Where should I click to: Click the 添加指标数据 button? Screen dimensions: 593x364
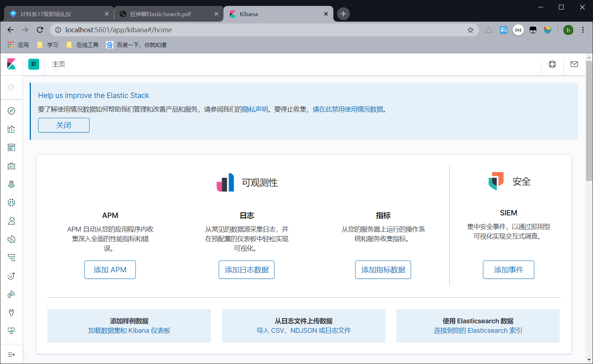(383, 270)
